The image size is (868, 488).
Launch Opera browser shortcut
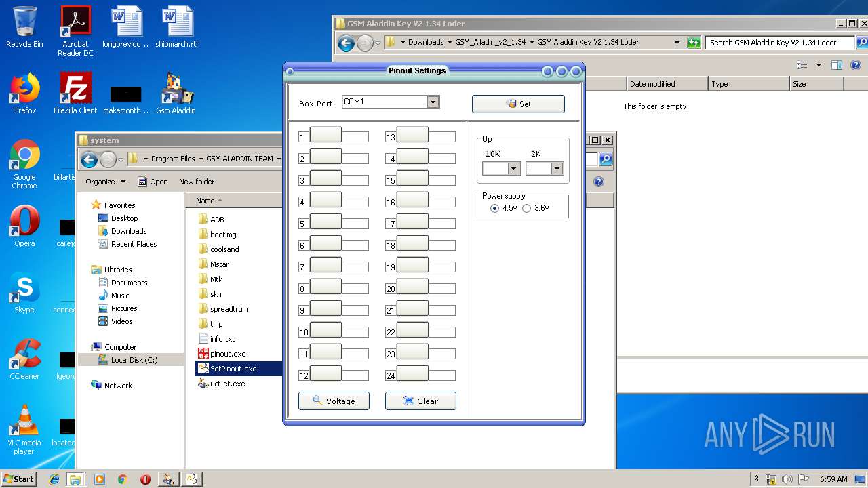click(24, 226)
